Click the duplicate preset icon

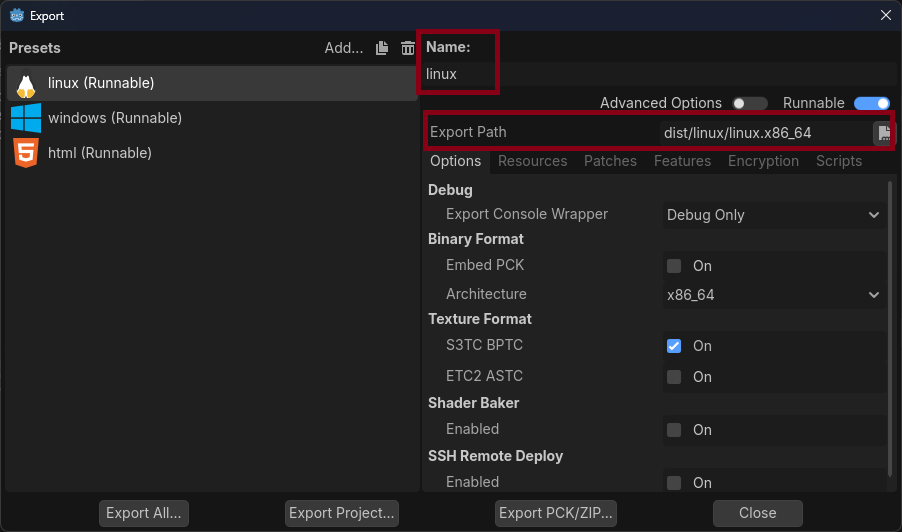point(382,48)
